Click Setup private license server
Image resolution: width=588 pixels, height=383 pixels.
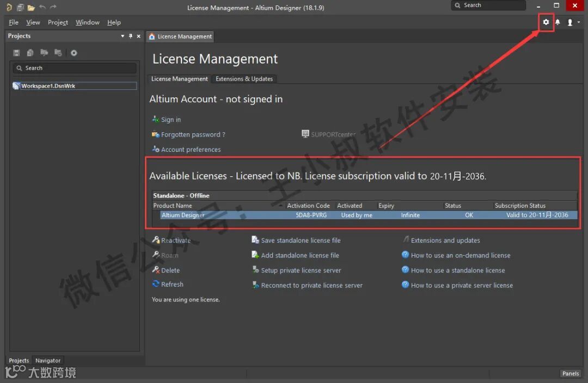pos(296,270)
